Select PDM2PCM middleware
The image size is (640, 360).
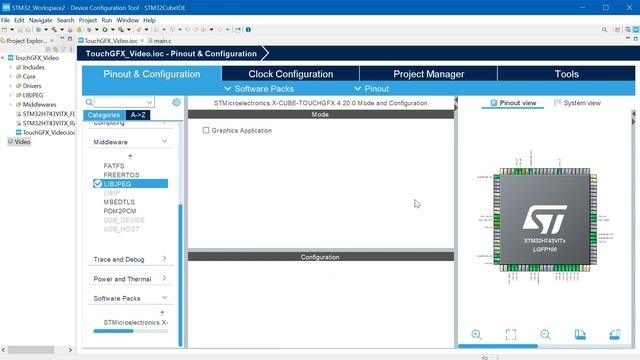120,211
